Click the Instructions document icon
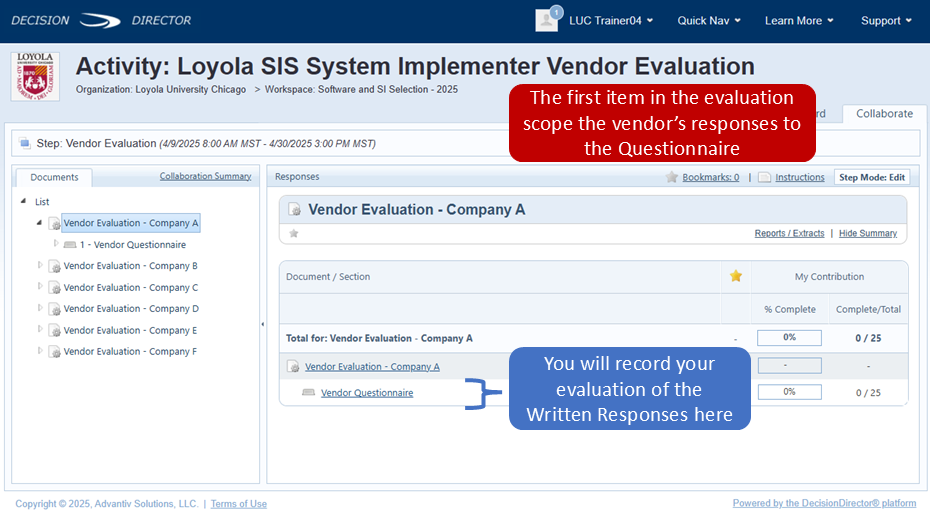Image resolution: width=930 pixels, height=520 pixels. [765, 177]
